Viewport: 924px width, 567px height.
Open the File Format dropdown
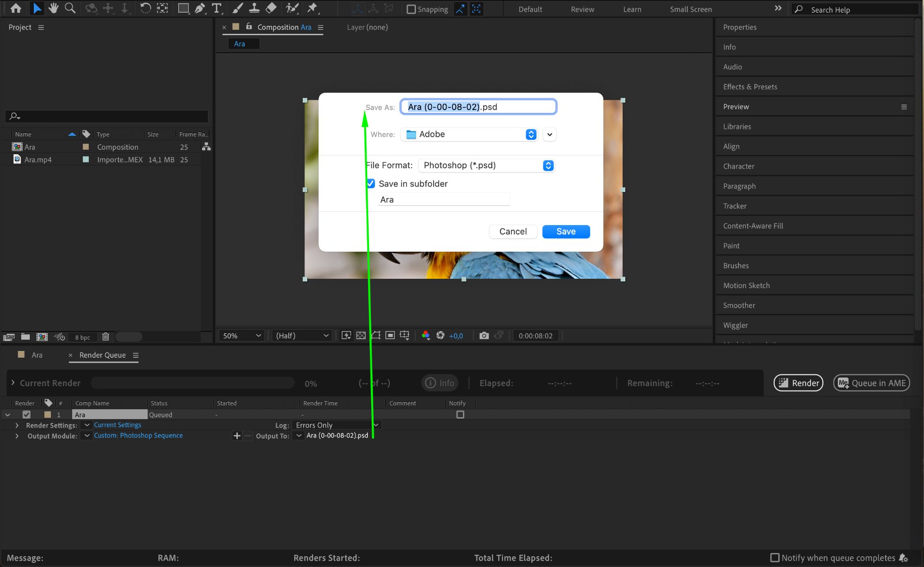pyautogui.click(x=486, y=166)
